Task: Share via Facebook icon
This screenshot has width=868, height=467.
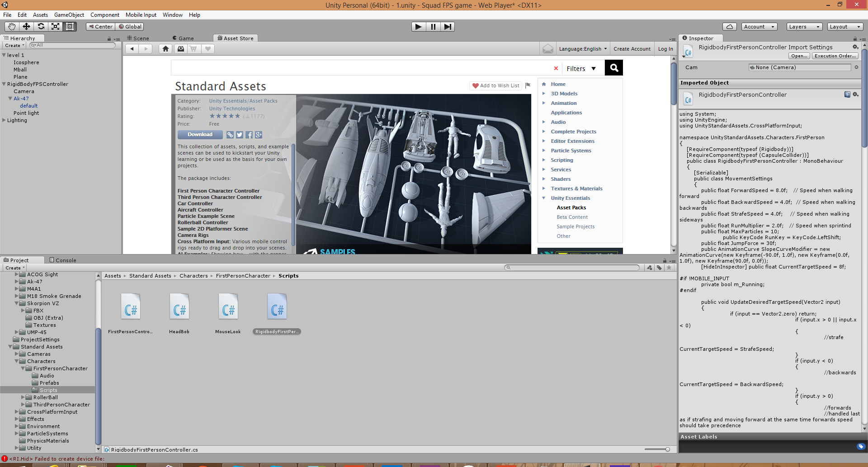Action: coord(249,135)
